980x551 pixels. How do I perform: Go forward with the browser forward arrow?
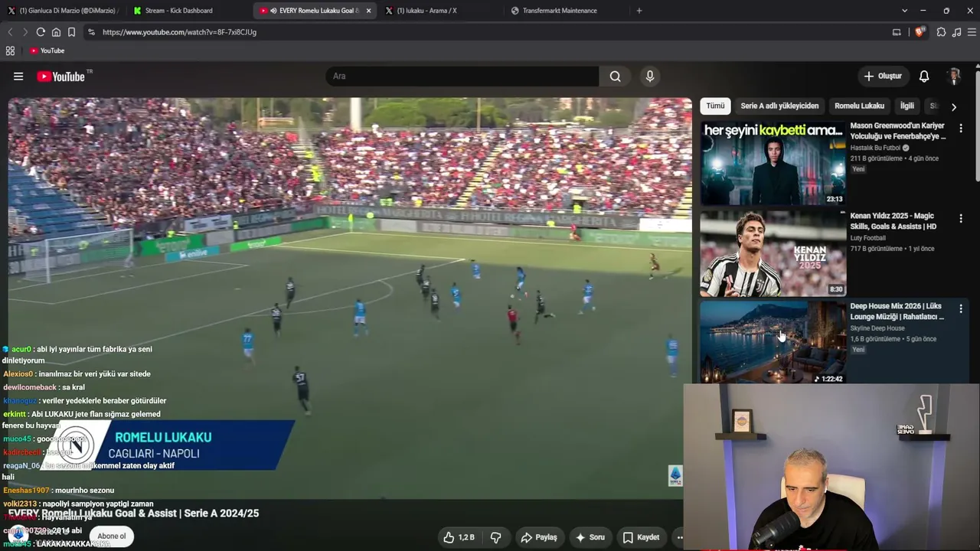pyautogui.click(x=24, y=32)
